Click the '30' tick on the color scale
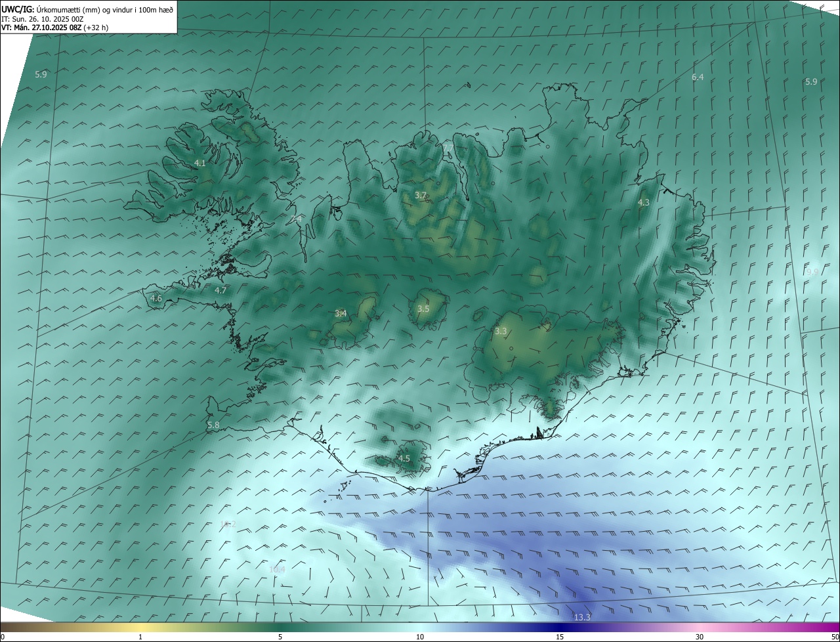This screenshot has width=840, height=642. point(700,637)
